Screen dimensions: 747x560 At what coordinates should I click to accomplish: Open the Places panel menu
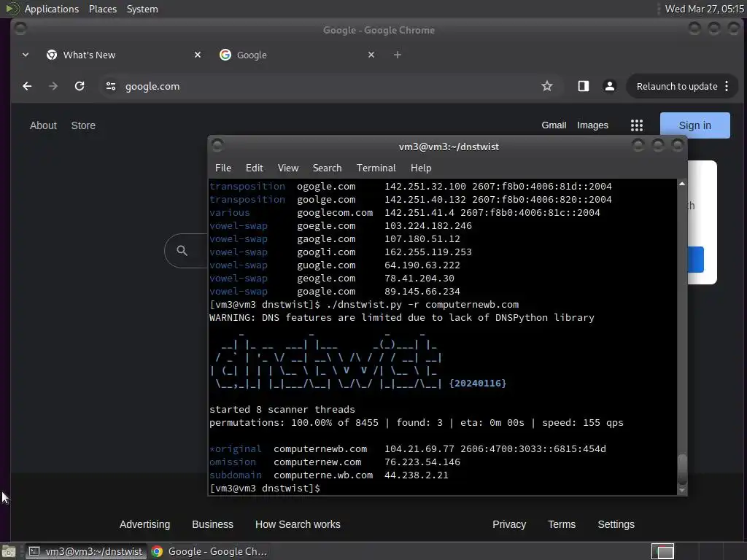(103, 9)
